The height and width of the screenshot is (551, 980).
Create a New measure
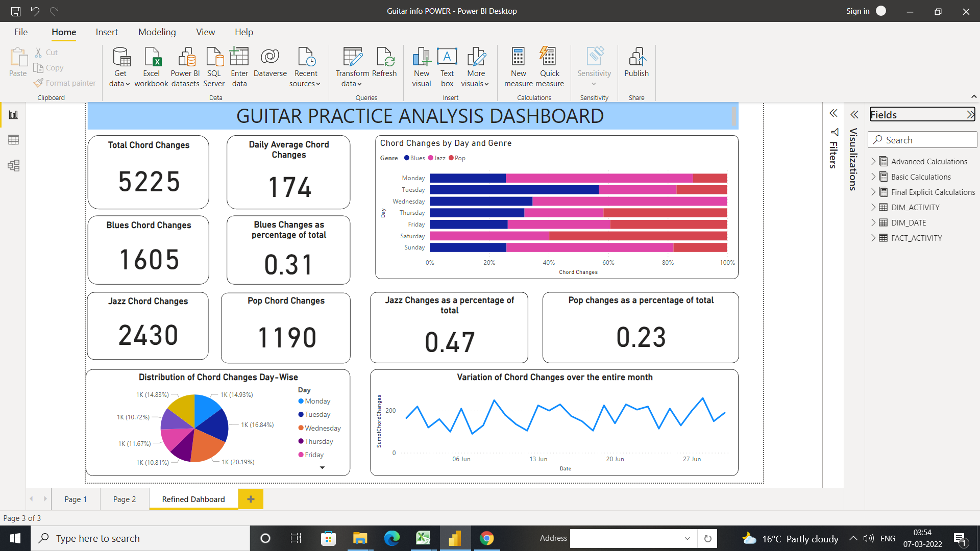[518, 67]
